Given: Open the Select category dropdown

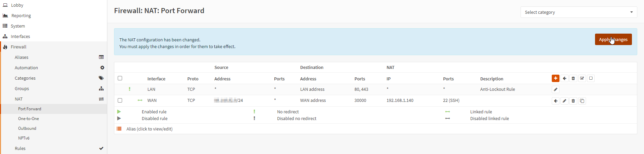Looking at the screenshot, I should point(579,12).
